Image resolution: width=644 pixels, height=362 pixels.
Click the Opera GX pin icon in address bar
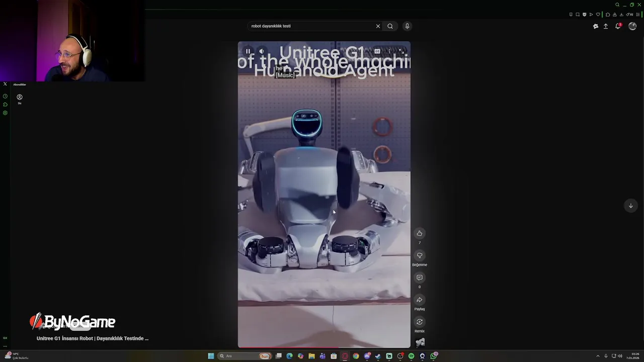(x=571, y=15)
